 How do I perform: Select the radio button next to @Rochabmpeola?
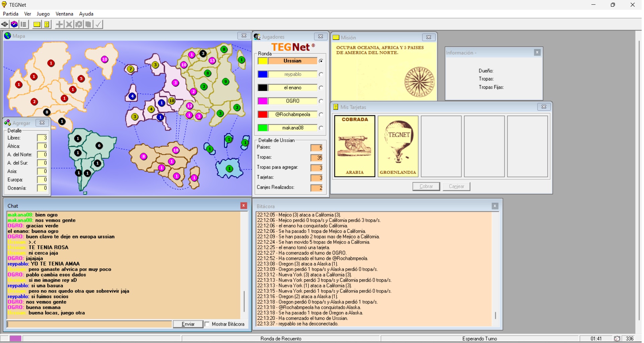click(321, 115)
